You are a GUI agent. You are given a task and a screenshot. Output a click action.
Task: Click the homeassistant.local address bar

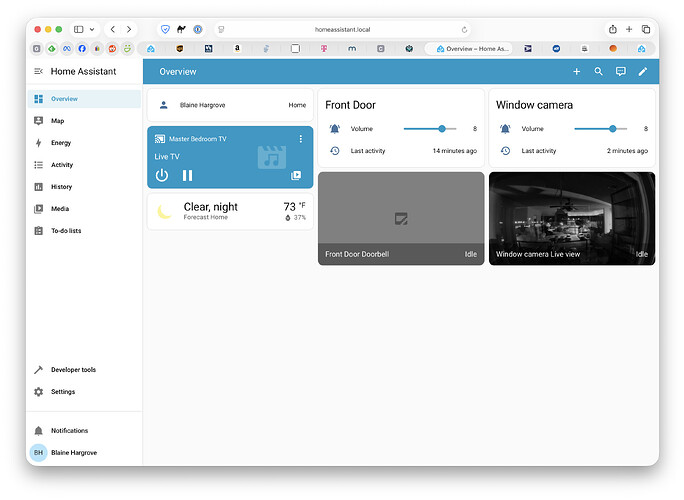point(342,29)
